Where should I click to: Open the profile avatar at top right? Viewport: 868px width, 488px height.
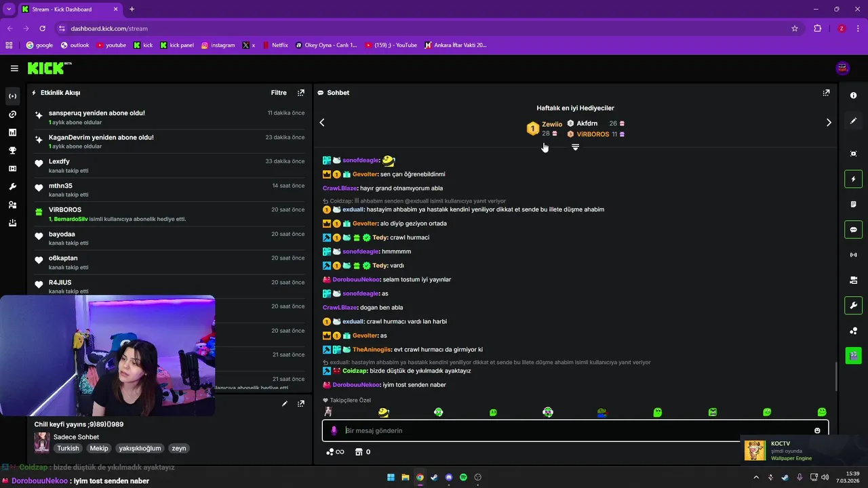coord(842,68)
